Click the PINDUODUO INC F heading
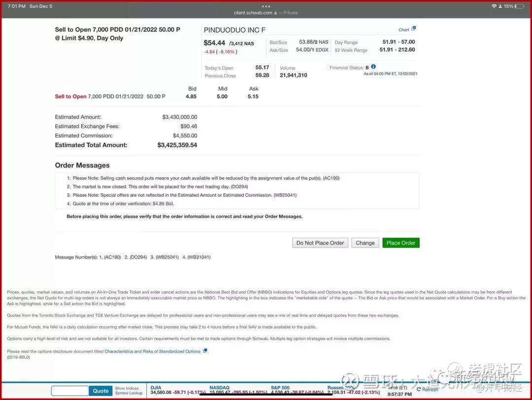Image resolution: width=532 pixels, height=400 pixels. pos(234,30)
